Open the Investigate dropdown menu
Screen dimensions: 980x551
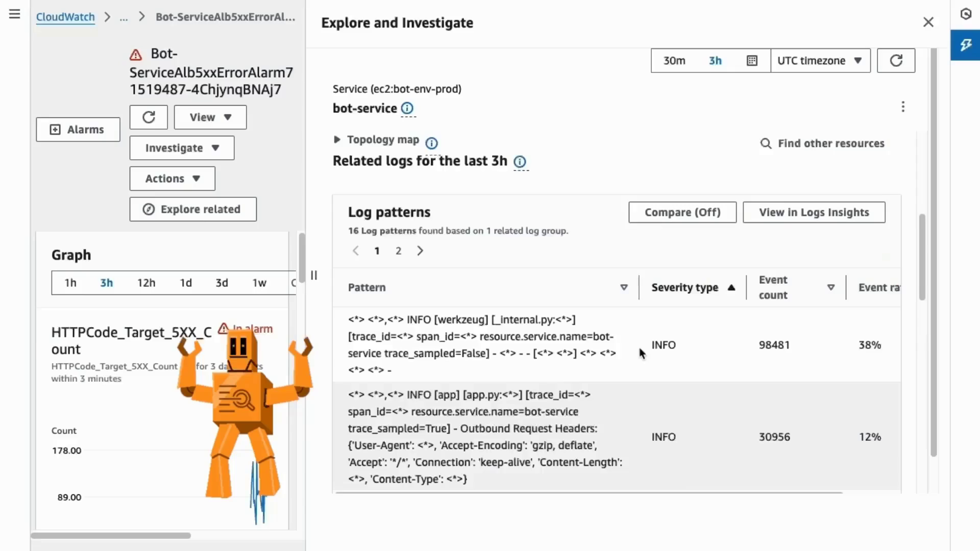tap(182, 148)
